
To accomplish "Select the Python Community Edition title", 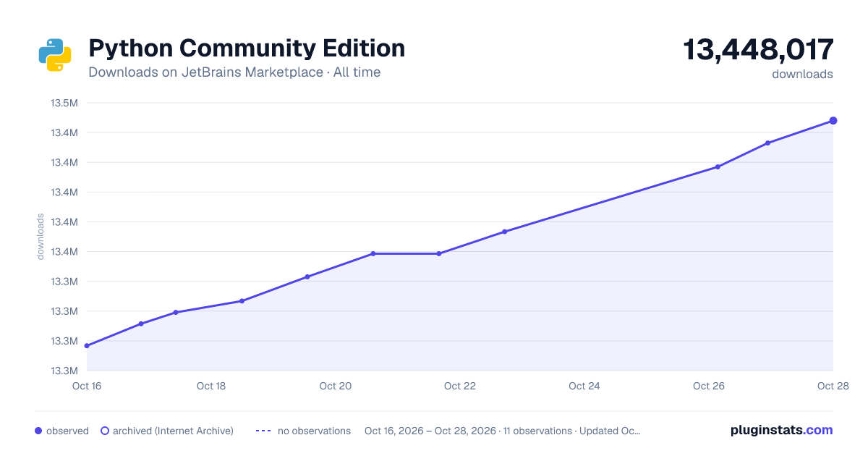I will (247, 48).
